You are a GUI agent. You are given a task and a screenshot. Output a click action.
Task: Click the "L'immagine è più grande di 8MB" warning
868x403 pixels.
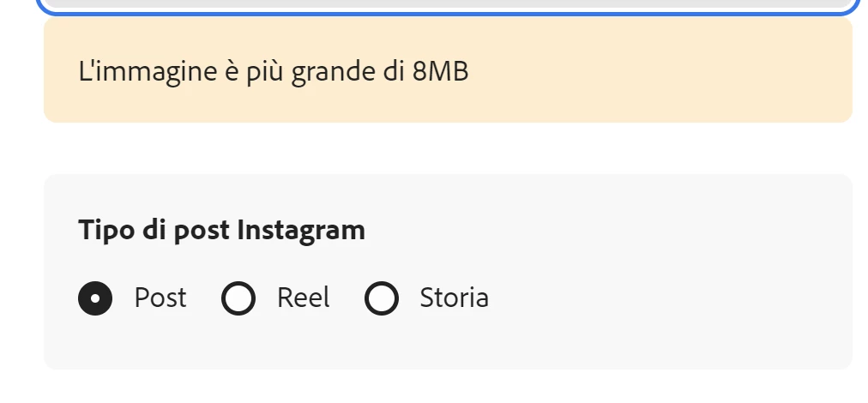click(273, 72)
